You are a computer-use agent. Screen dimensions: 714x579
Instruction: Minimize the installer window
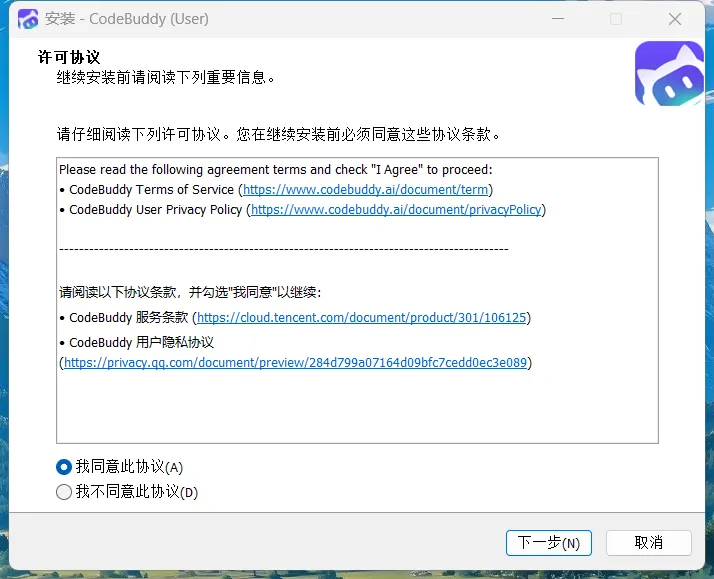click(558, 19)
